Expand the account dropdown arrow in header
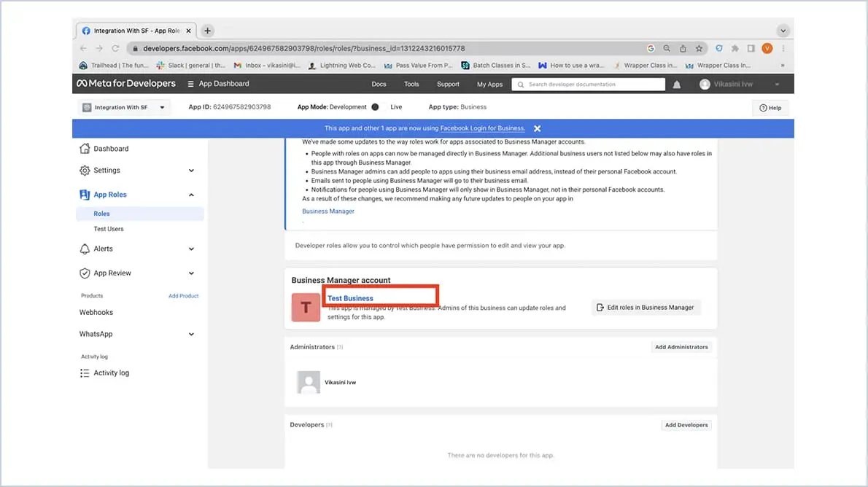Viewport: 868px width, 487px height. click(778, 85)
